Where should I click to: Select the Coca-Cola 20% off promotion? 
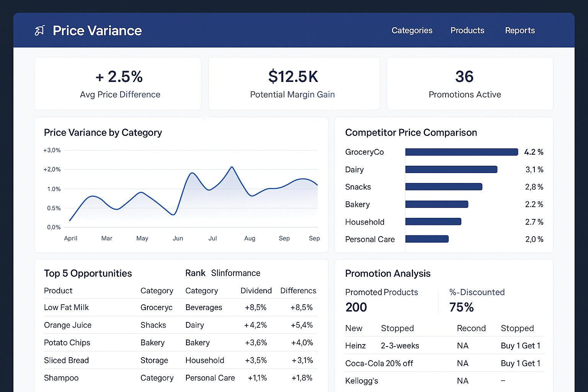click(x=379, y=363)
